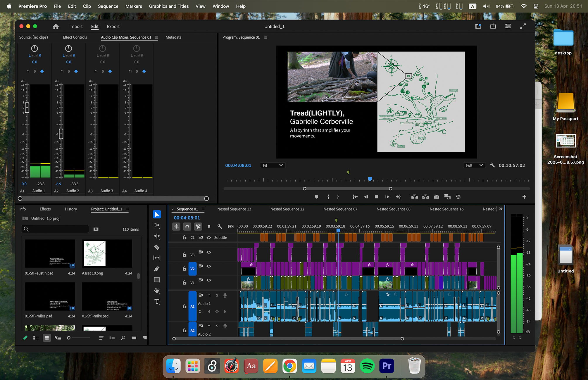Show overflow timeline tabs chevron
588x380 pixels.
(x=501, y=209)
